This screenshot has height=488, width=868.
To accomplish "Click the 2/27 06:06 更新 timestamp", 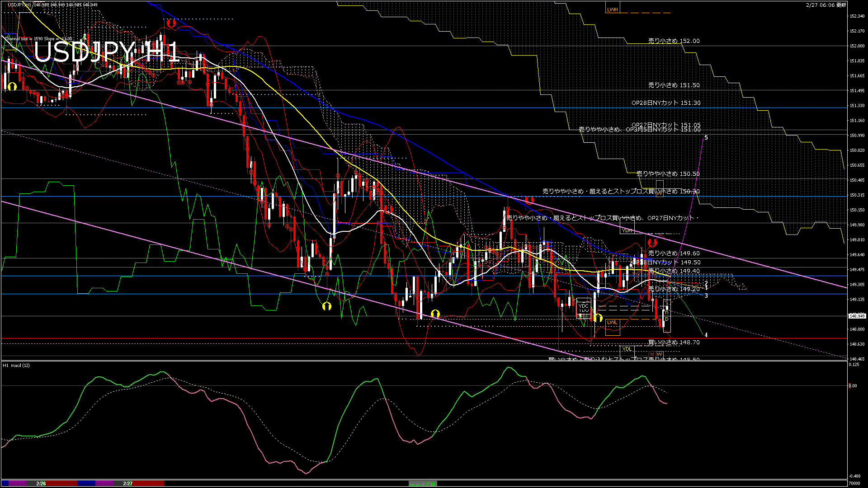I will (x=826, y=5).
